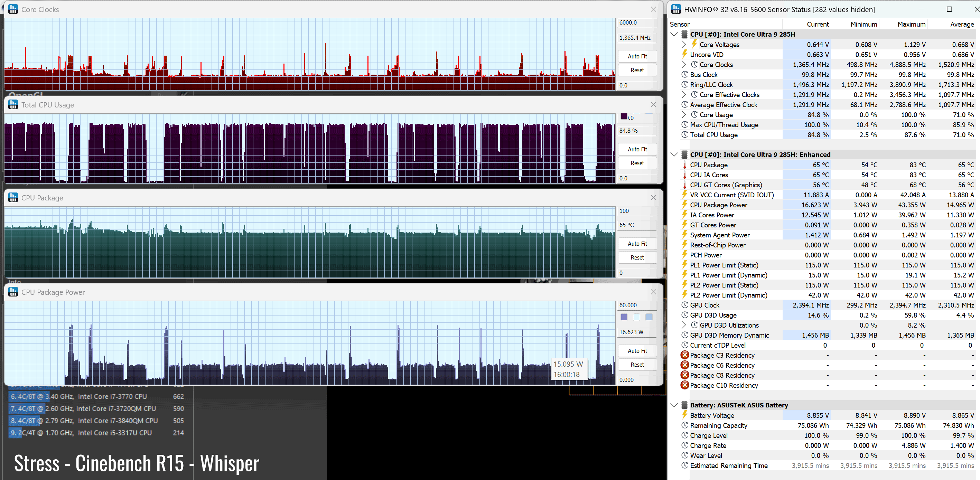Click the thermometer icon beside CPU Package
The width and height of the screenshot is (980, 480).
tap(684, 165)
